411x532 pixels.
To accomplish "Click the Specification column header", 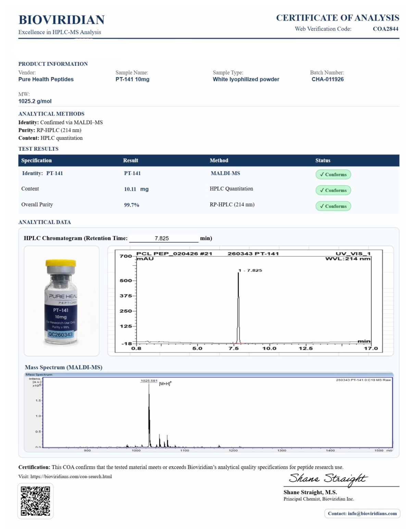I will coord(36,160).
